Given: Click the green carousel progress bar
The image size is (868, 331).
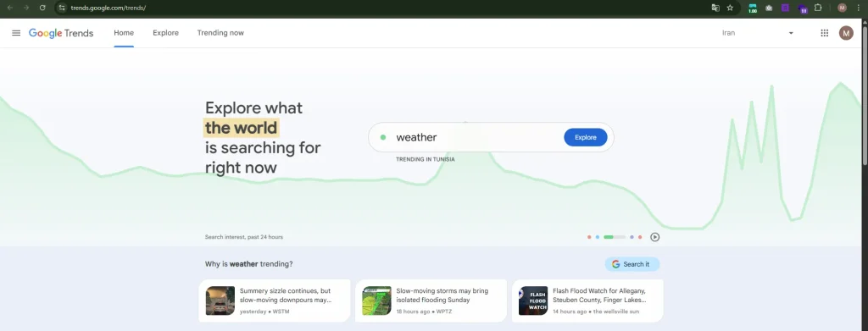Looking at the screenshot, I should click(x=615, y=237).
